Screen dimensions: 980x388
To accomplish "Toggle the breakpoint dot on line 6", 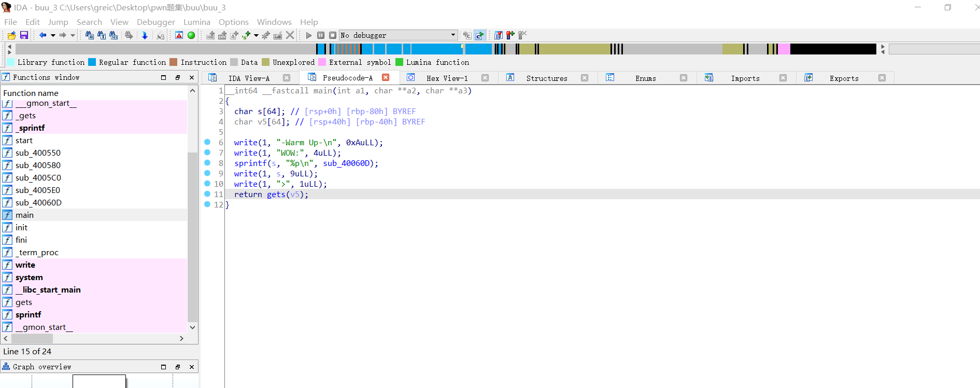I will point(207,142).
